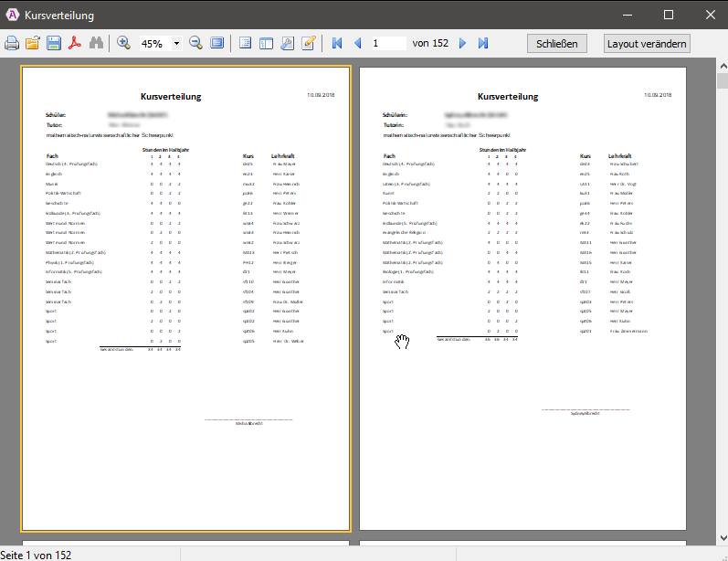
Task: Jump to the last page
Action: point(483,43)
